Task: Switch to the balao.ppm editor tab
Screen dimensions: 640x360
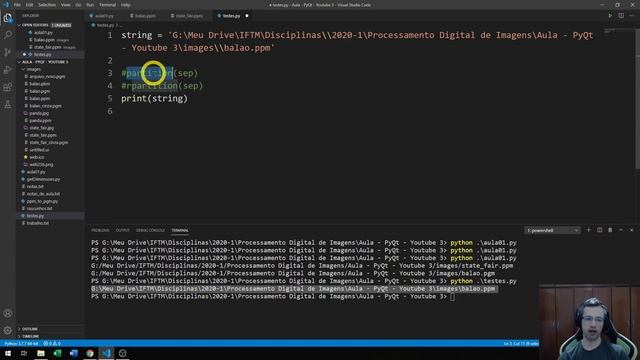Action: [x=145, y=16]
